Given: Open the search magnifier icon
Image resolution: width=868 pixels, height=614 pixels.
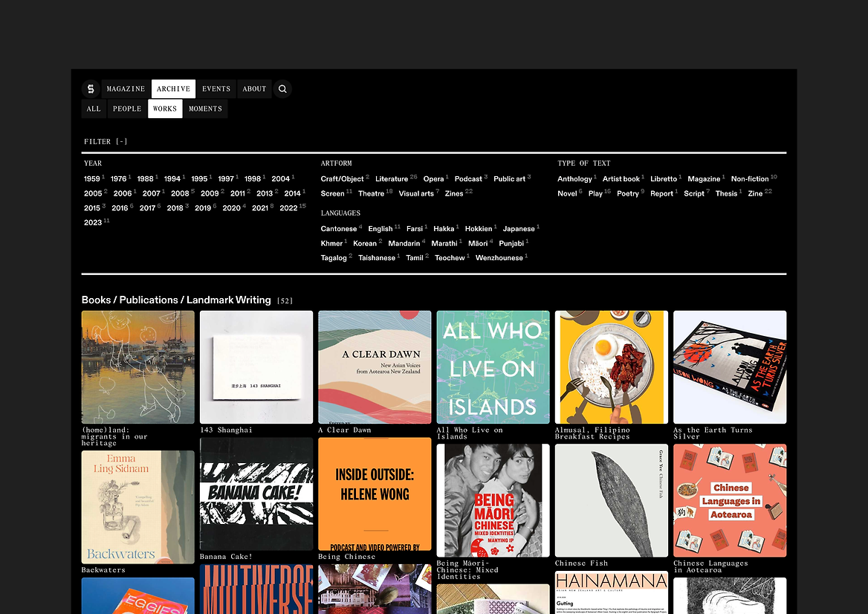Looking at the screenshot, I should pyautogui.click(x=282, y=89).
